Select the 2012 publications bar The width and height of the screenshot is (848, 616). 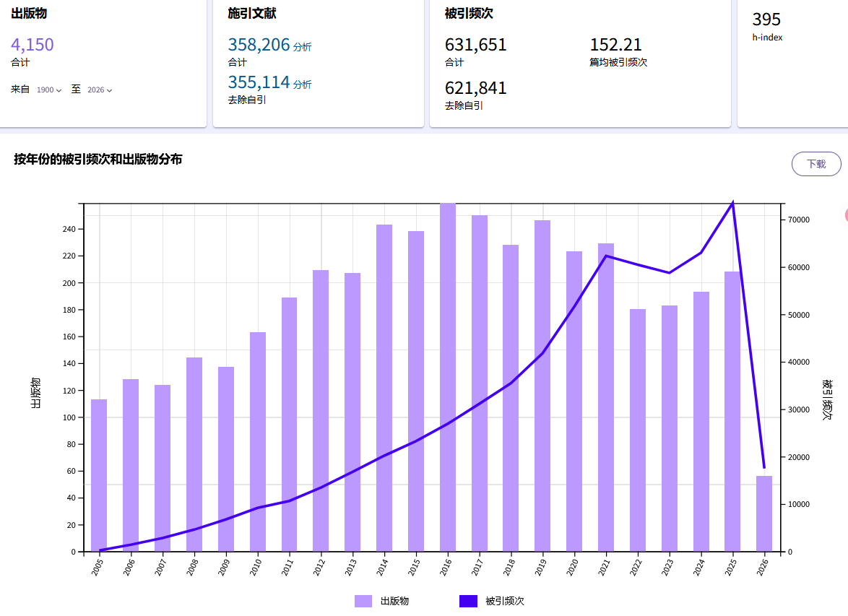coord(321,411)
